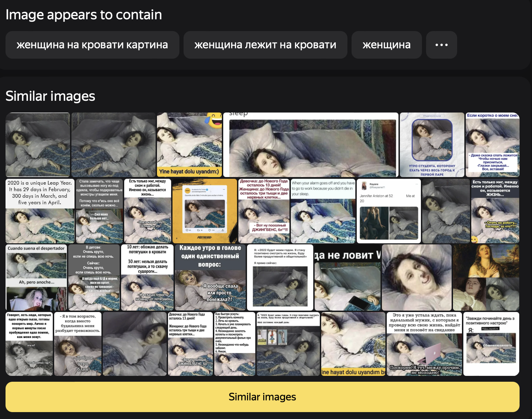This screenshot has height=419, width=532.
Task: Open thumbnail 'Каждое утро в голове'
Action: pyautogui.click(x=210, y=277)
